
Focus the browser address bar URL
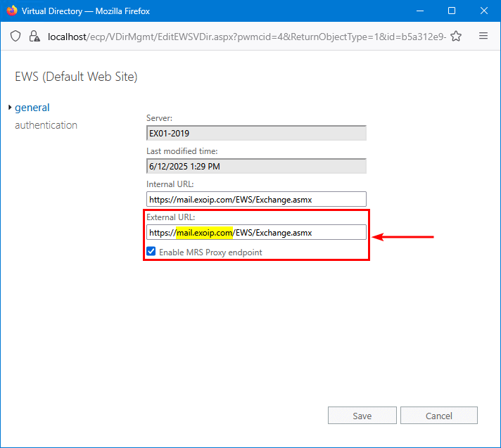246,36
